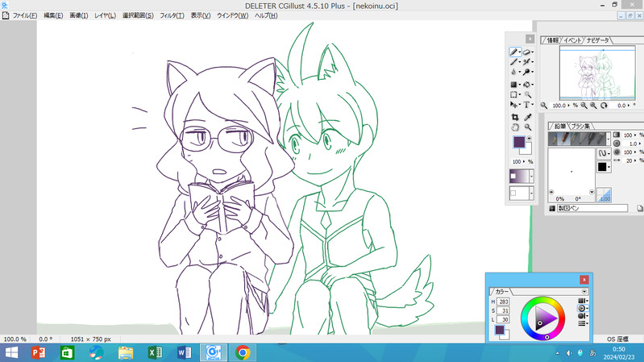Click the 製図ペン brush name field
Viewport: 644px width, 362px height.
coord(592,208)
